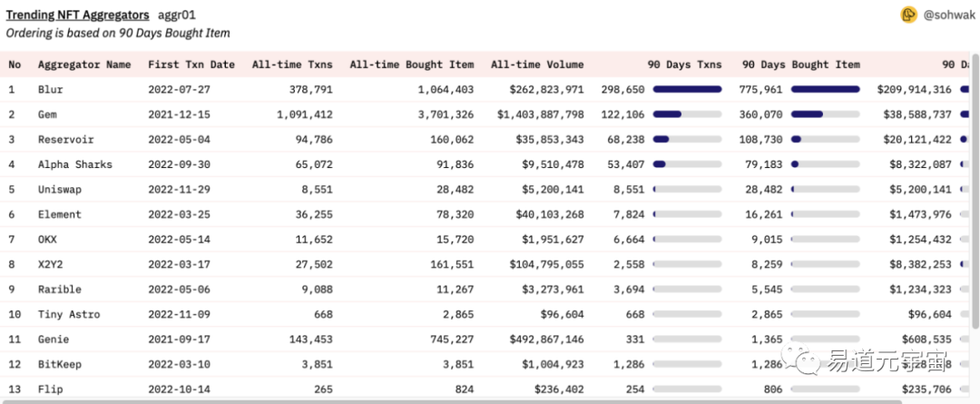Open the @sohwak author profile link
The height and width of the screenshot is (404, 980).
pos(948,15)
